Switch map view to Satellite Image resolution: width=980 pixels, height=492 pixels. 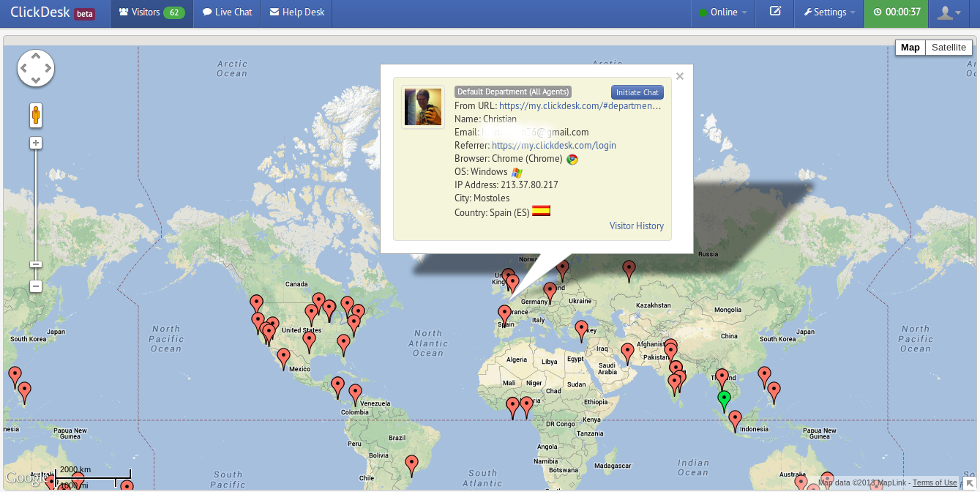pos(949,48)
